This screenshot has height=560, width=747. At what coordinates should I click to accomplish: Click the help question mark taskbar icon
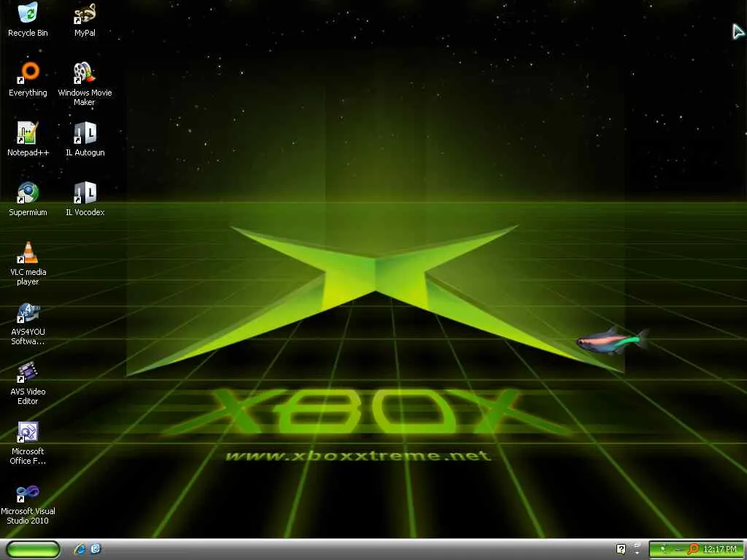click(x=621, y=549)
